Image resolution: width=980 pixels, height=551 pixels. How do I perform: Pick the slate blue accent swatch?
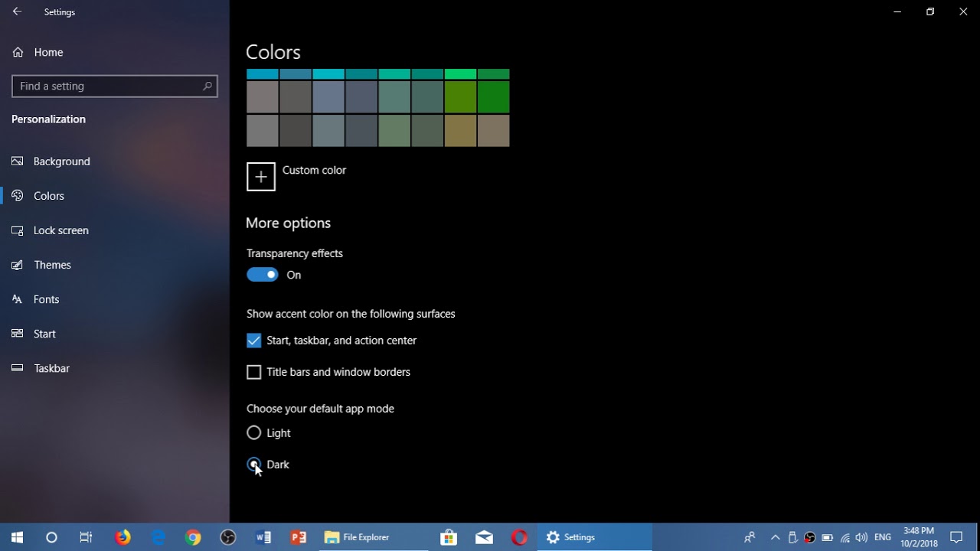328,96
